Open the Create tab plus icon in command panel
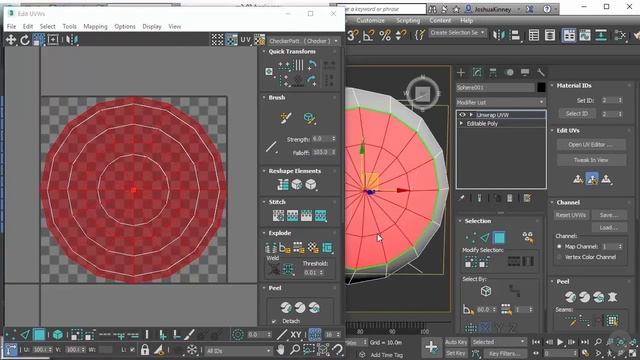 461,73
